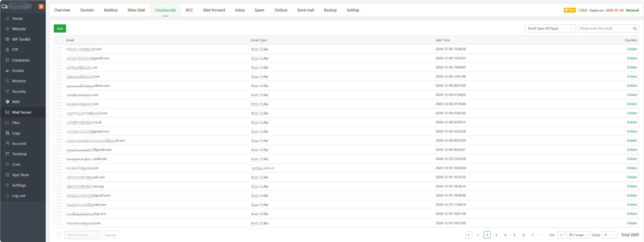Click the Renewal link
The image size is (644, 242).
pyautogui.click(x=632, y=10)
